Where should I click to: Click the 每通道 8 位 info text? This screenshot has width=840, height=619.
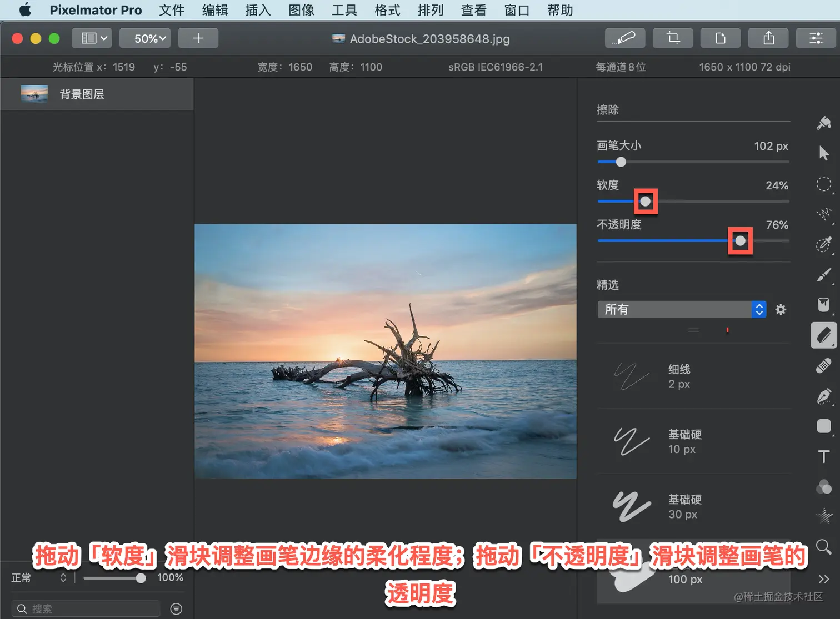621,67
